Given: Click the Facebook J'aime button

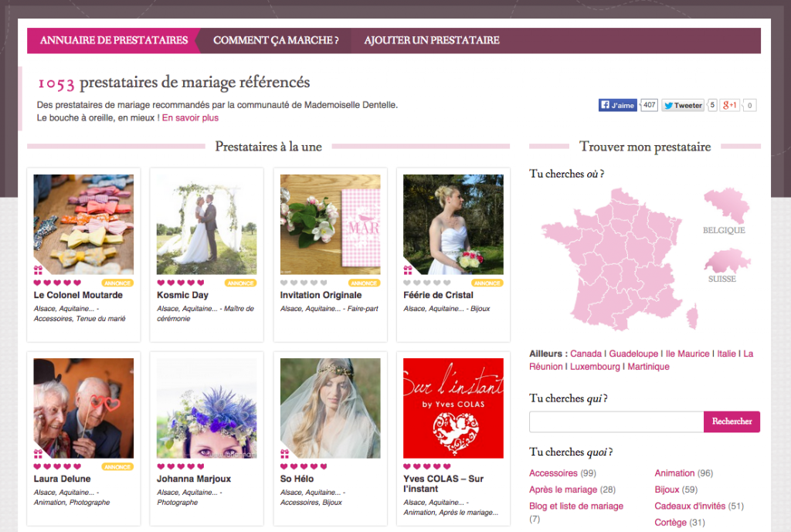Looking at the screenshot, I should [x=617, y=105].
